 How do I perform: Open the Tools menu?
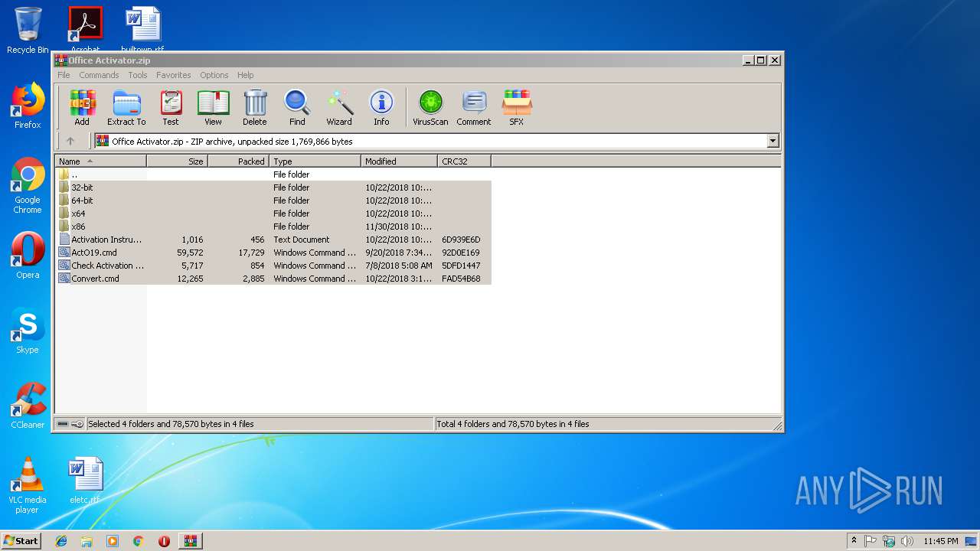coord(138,75)
